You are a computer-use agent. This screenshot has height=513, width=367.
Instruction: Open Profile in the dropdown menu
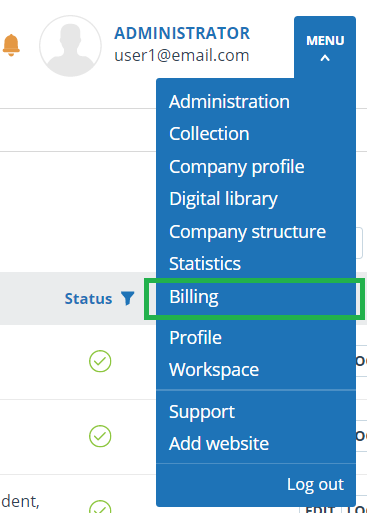195,338
